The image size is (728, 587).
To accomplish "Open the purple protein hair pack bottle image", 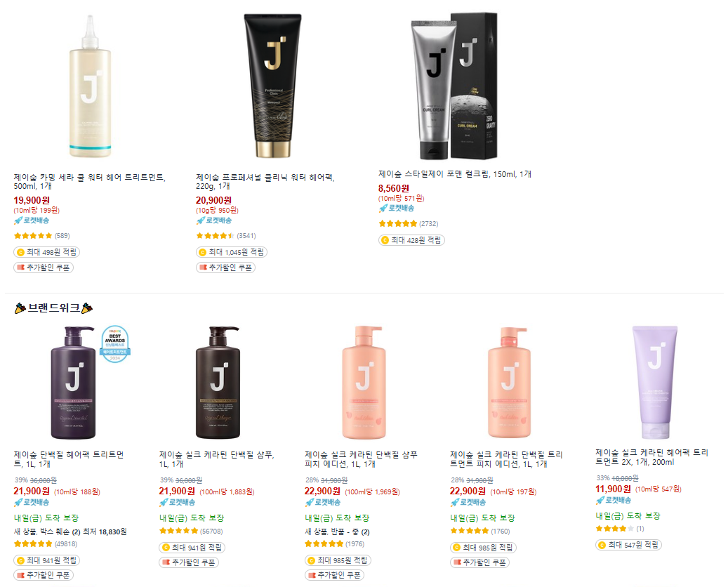I will pyautogui.click(x=74, y=383).
